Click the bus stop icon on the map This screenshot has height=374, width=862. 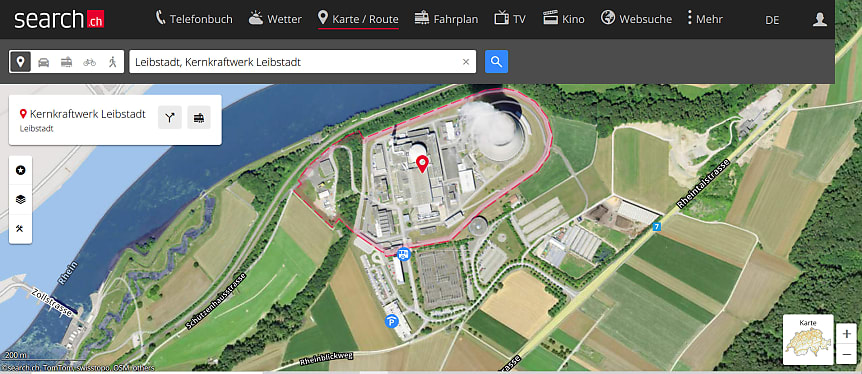(x=404, y=254)
